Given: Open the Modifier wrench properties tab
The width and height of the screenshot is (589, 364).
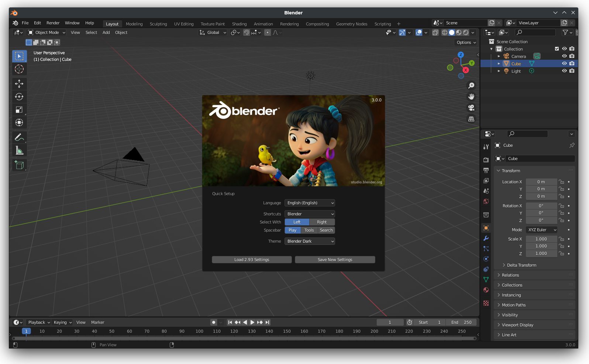Looking at the screenshot, I should tap(486, 238).
